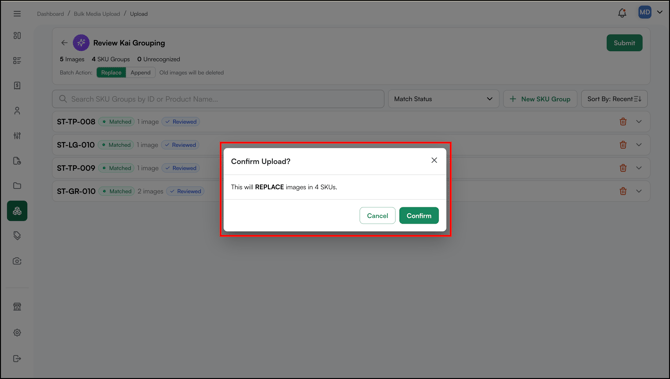The width and height of the screenshot is (670, 379).
Task: Open the active bulk media sidebar icon
Action: (17, 211)
